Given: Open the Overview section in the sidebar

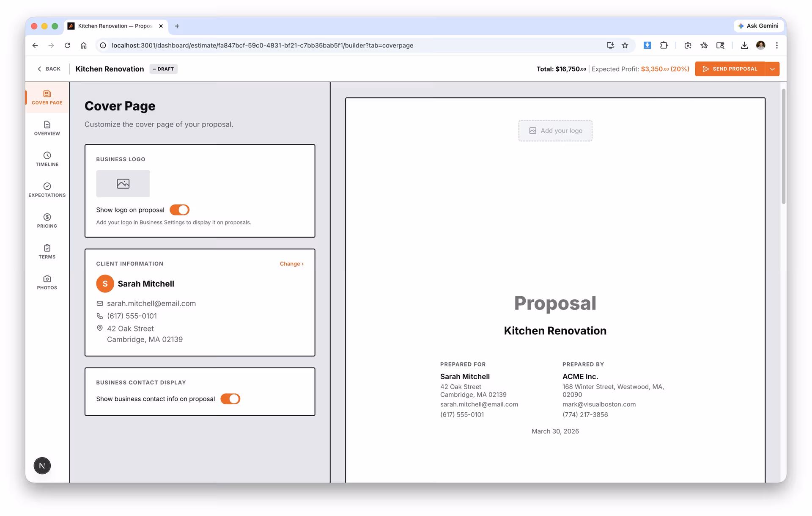Looking at the screenshot, I should click(x=47, y=128).
